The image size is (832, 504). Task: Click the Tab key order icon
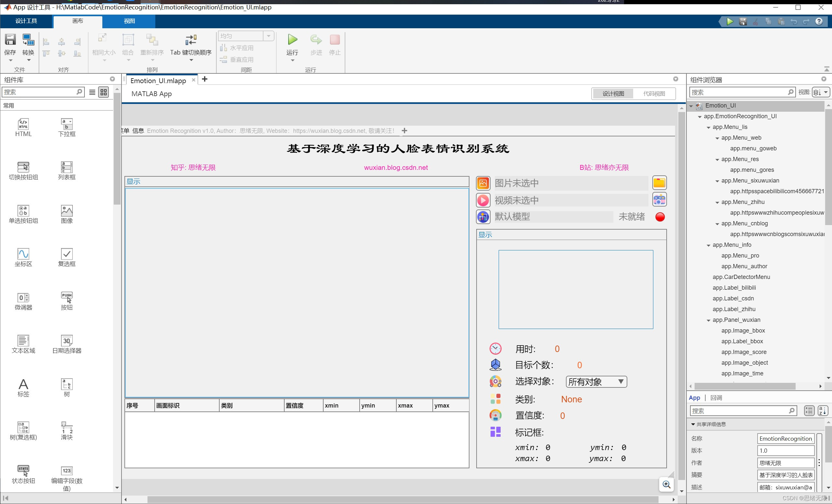coord(191,40)
